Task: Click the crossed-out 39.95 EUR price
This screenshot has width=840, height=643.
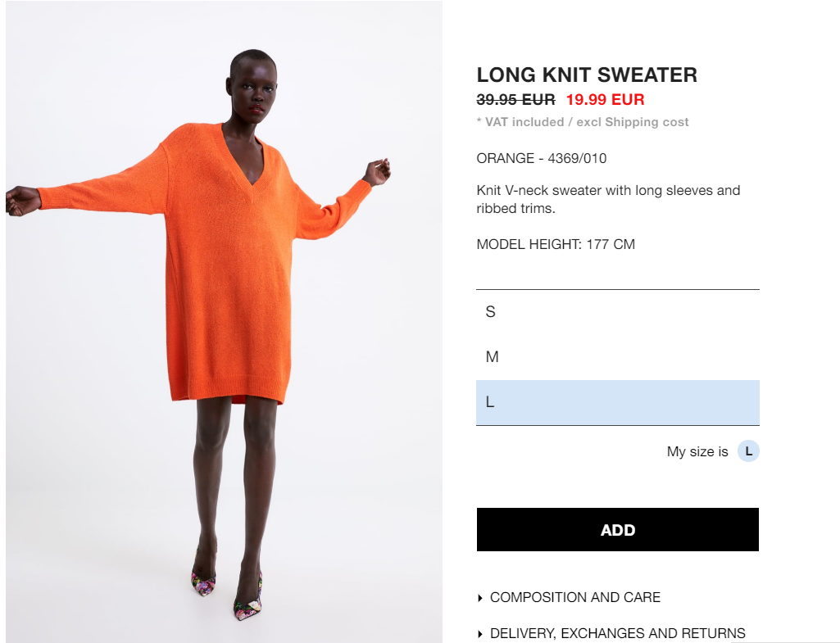Action: (516, 100)
